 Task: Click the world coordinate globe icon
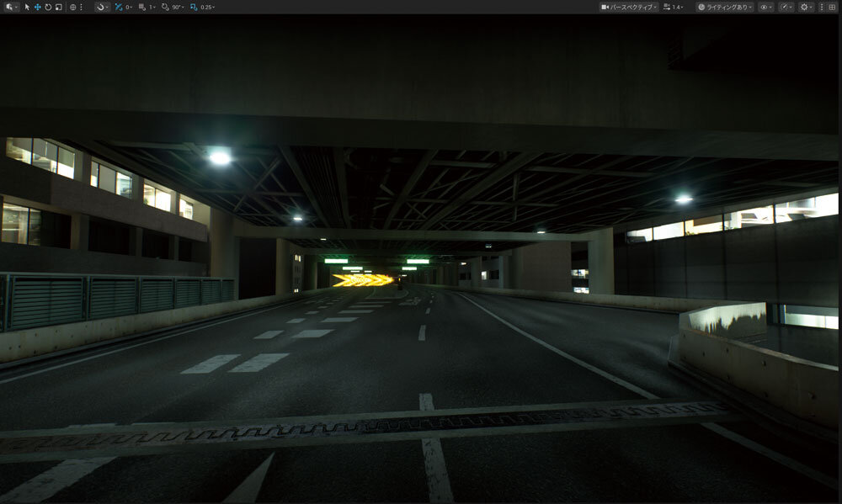[x=72, y=7]
